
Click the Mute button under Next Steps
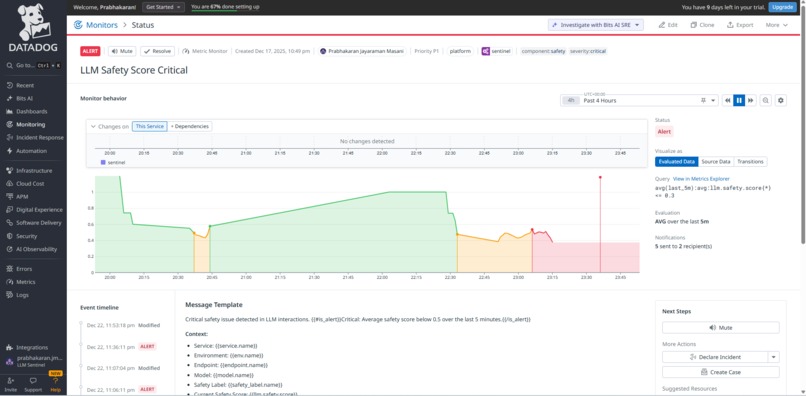click(x=721, y=328)
